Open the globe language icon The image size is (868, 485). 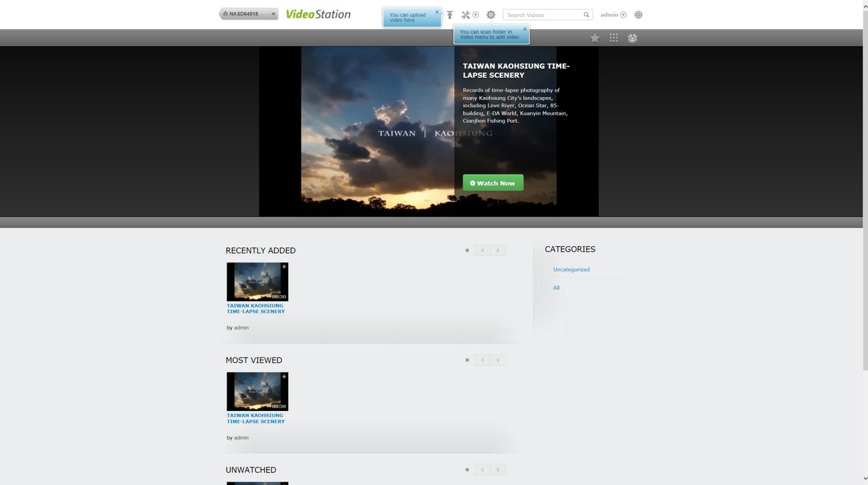tap(638, 15)
